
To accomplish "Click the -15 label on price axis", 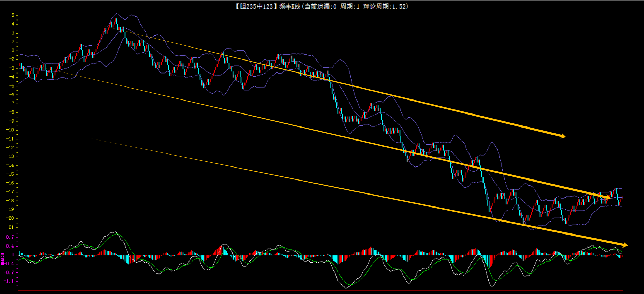I will click(10, 174).
